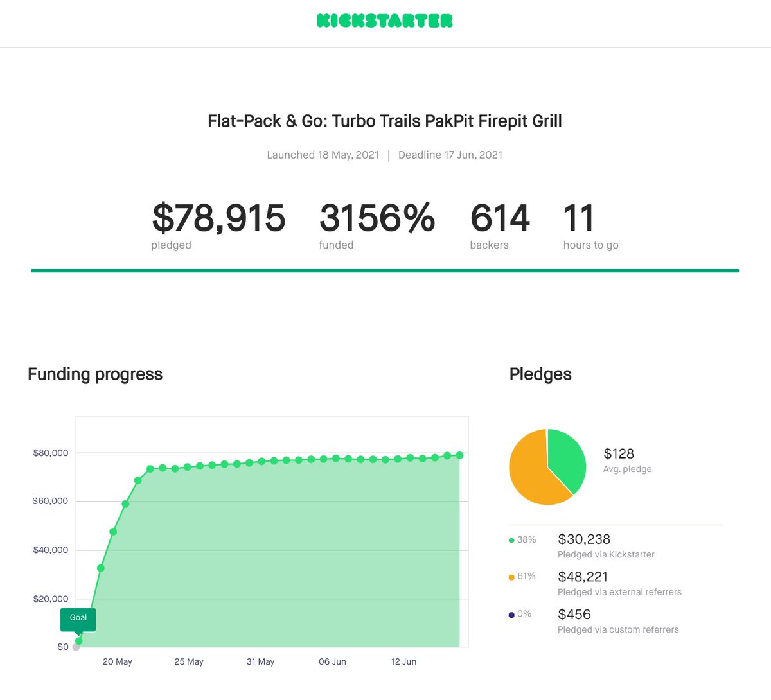Click the $456 custom referrers amount
The width and height of the screenshot is (771, 700).
574,615
